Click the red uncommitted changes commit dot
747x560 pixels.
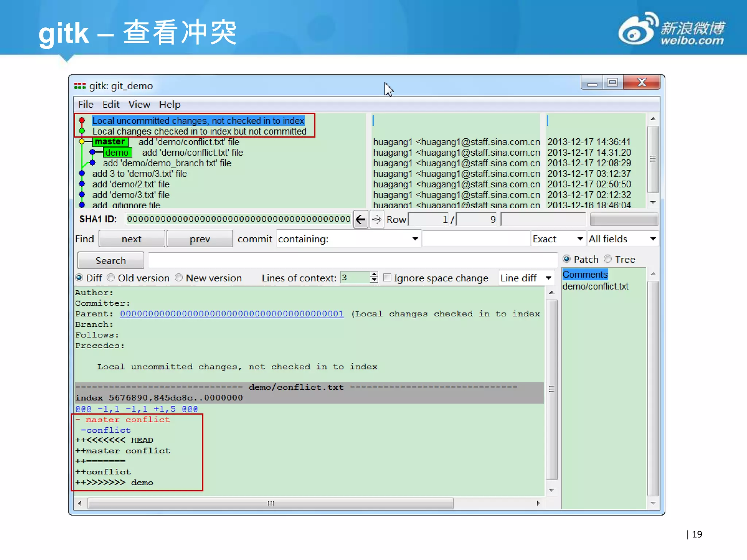click(x=82, y=120)
